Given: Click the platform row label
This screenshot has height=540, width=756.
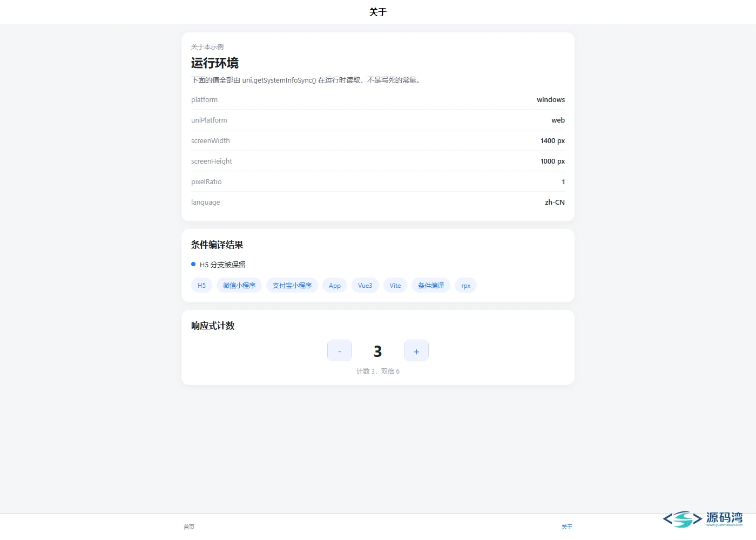Looking at the screenshot, I should tap(204, 99).
